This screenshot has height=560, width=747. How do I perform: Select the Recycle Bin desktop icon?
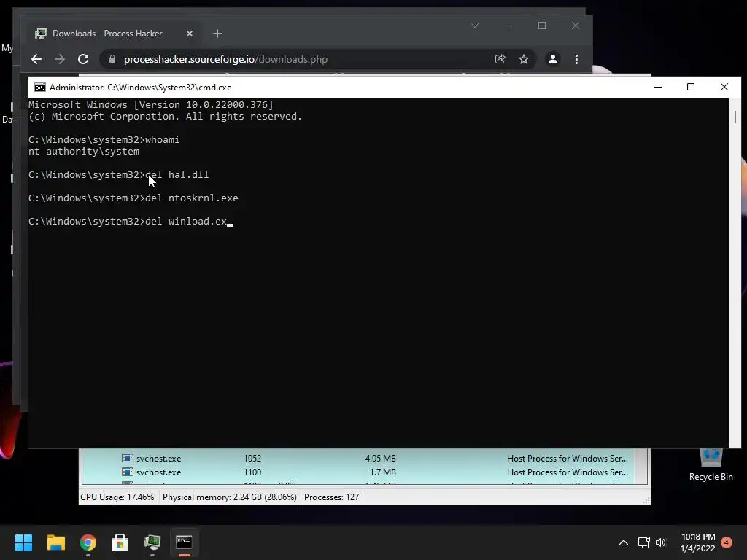(x=711, y=465)
